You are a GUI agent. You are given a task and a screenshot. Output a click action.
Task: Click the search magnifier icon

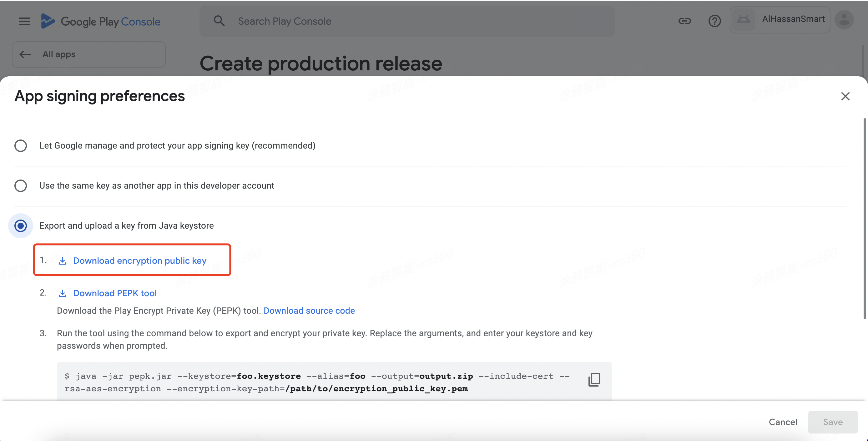point(219,21)
